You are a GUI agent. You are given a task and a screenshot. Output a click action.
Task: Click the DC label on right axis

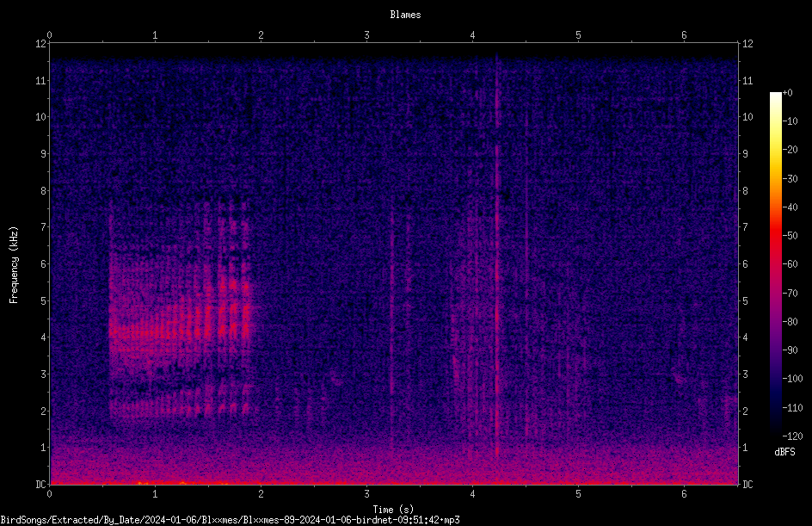747,484
